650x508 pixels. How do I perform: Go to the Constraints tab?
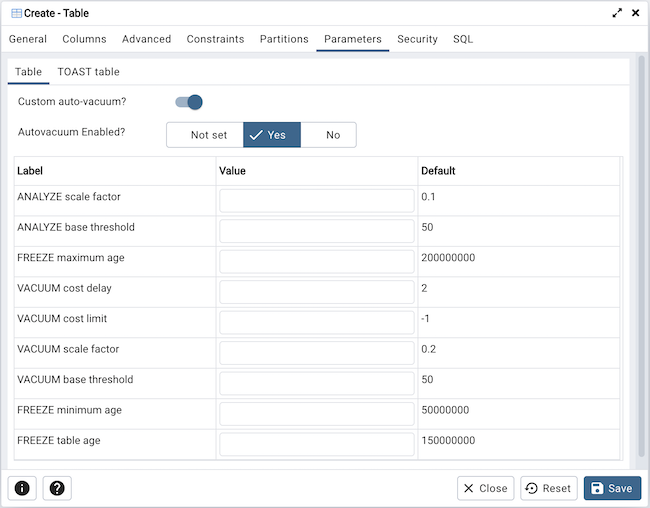click(x=215, y=39)
